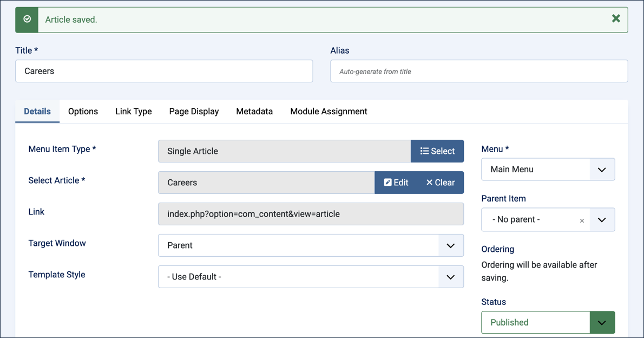Image resolution: width=644 pixels, height=338 pixels.
Task: Focus the Alias auto-generate field
Action: pos(479,71)
